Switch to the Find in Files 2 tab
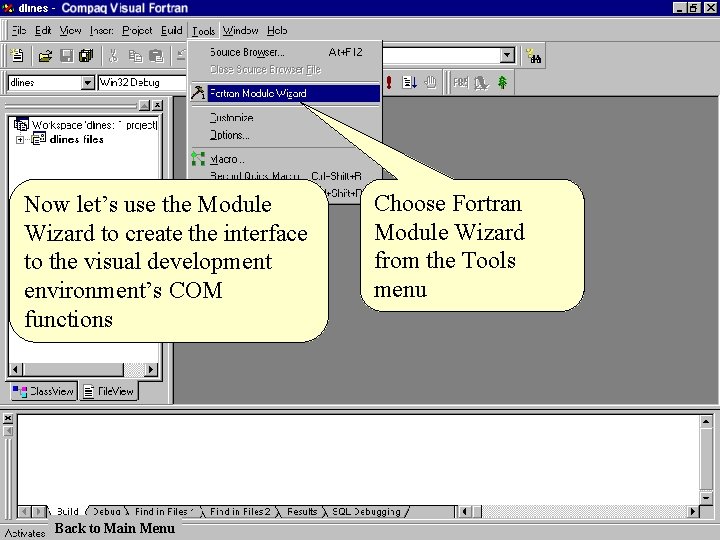 pos(240,512)
